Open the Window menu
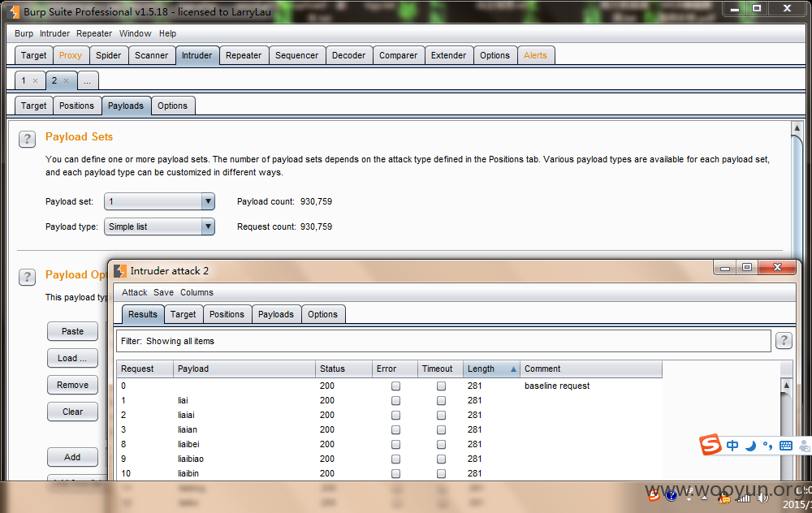 135,33
